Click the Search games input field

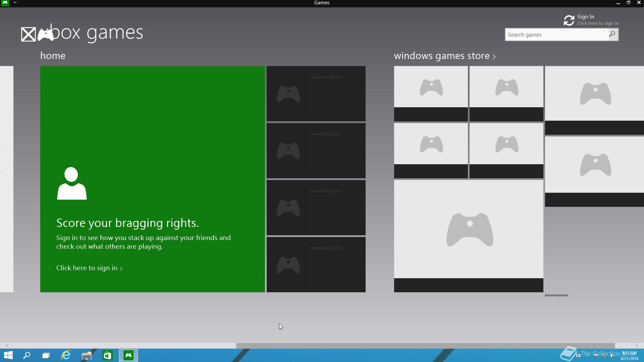click(x=557, y=35)
